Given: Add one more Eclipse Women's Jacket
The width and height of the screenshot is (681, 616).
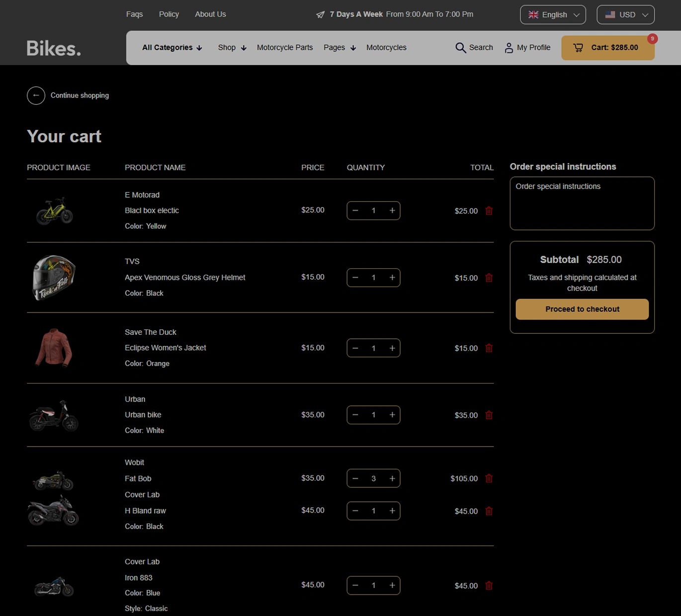Looking at the screenshot, I should (392, 348).
